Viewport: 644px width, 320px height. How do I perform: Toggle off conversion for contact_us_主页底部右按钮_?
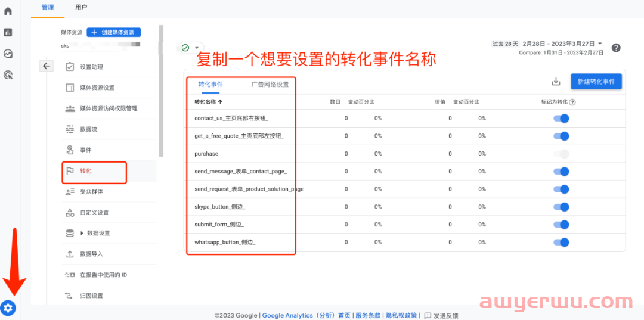click(x=561, y=119)
